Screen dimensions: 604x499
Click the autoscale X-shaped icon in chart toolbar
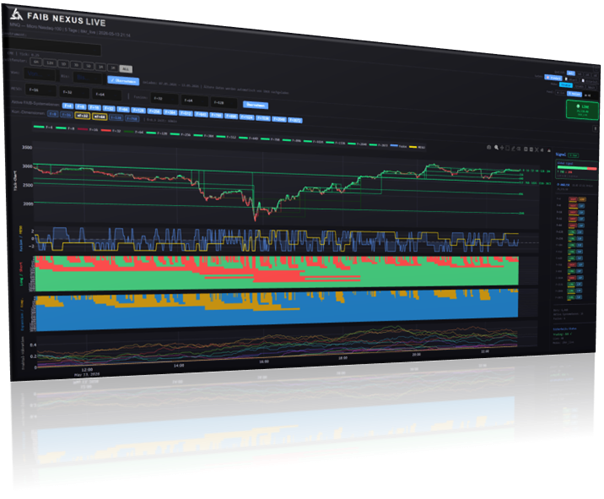point(537,150)
